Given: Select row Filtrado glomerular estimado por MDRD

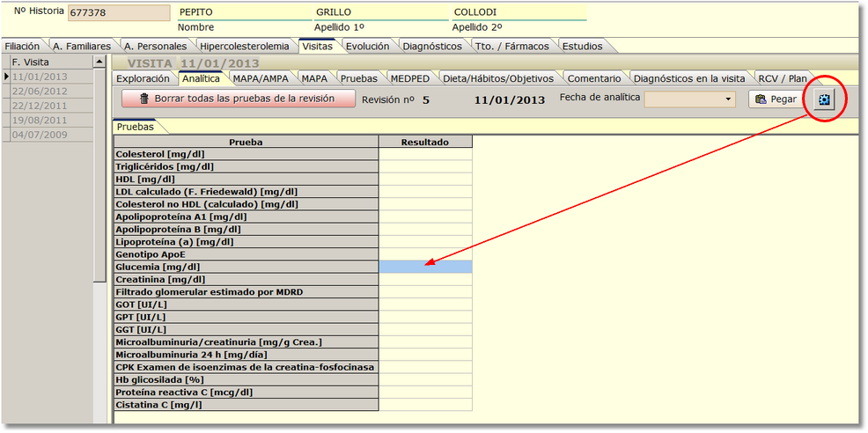Looking at the screenshot, I should [x=246, y=292].
